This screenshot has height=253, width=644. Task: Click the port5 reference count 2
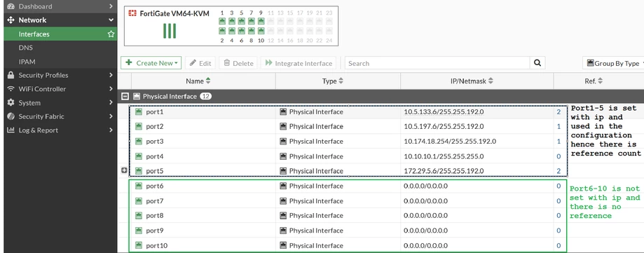tap(559, 170)
